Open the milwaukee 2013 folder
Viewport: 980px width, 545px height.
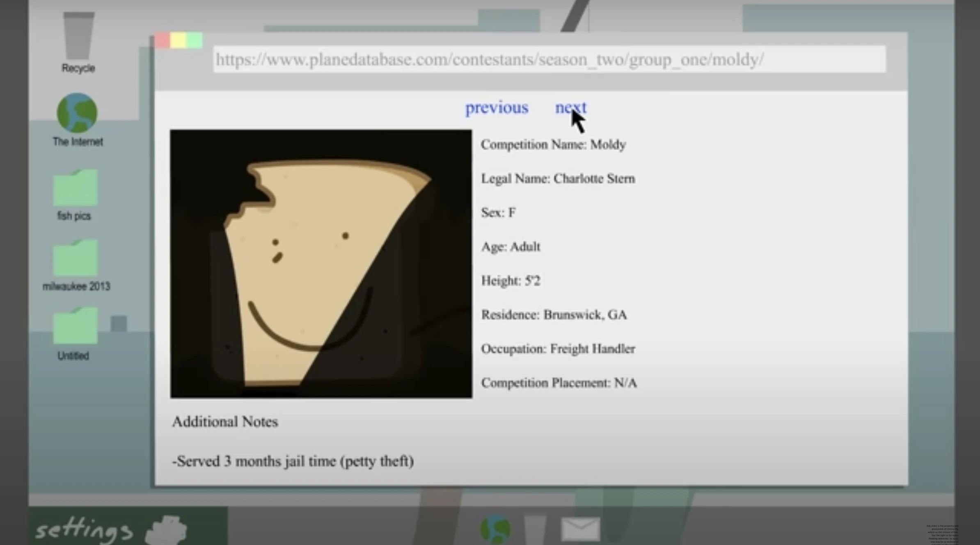coord(76,258)
